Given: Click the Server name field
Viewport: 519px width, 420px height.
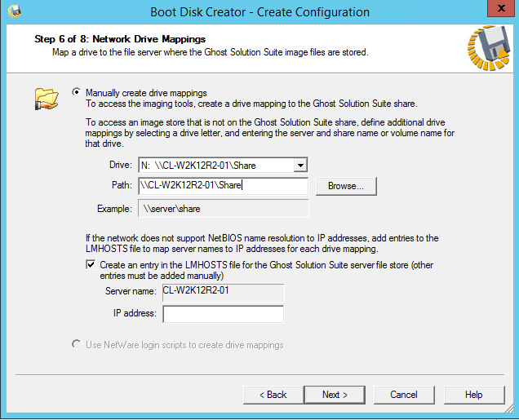Looking at the screenshot, I should pyautogui.click(x=223, y=291).
